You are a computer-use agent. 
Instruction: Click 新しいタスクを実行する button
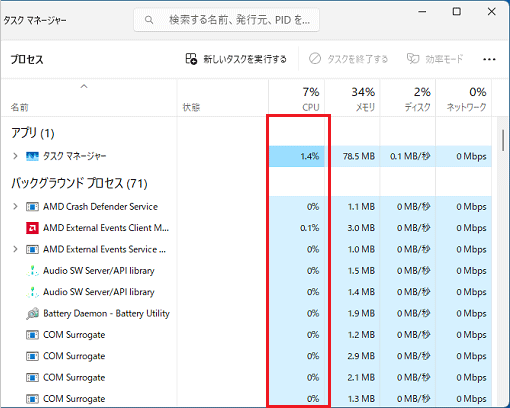click(x=236, y=59)
